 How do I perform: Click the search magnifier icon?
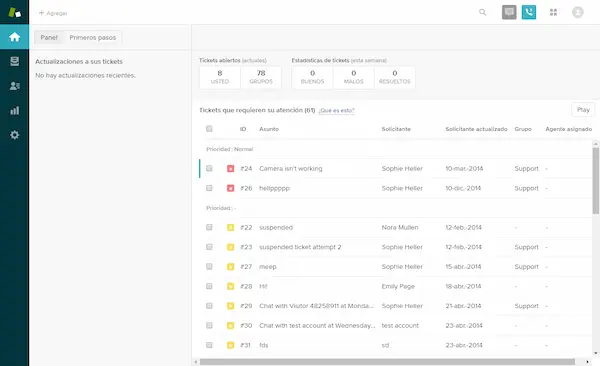tap(483, 12)
